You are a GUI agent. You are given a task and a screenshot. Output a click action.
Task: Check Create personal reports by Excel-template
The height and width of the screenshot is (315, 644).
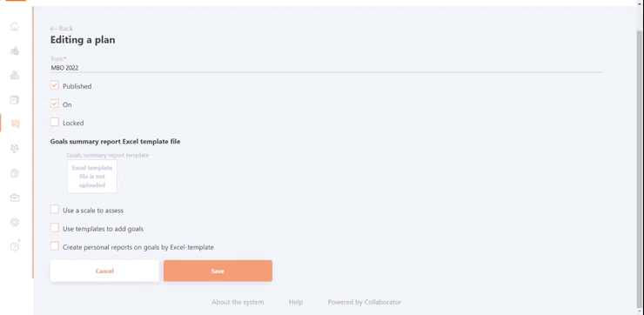point(55,246)
